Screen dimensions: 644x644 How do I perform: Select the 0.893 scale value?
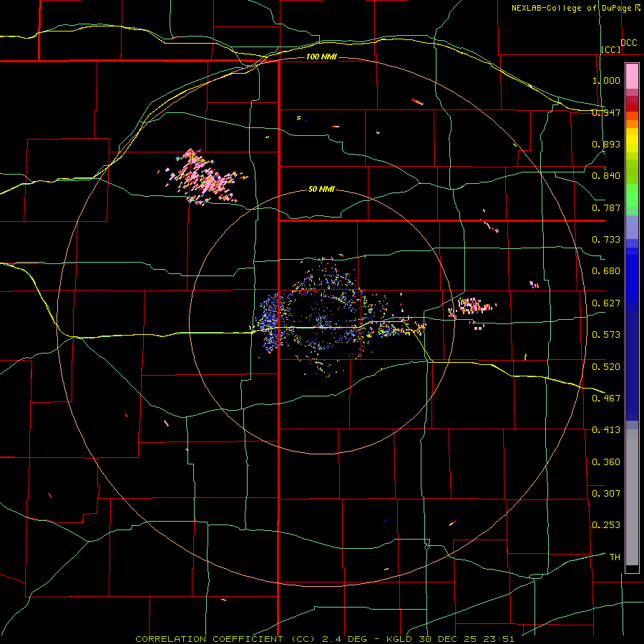point(606,144)
